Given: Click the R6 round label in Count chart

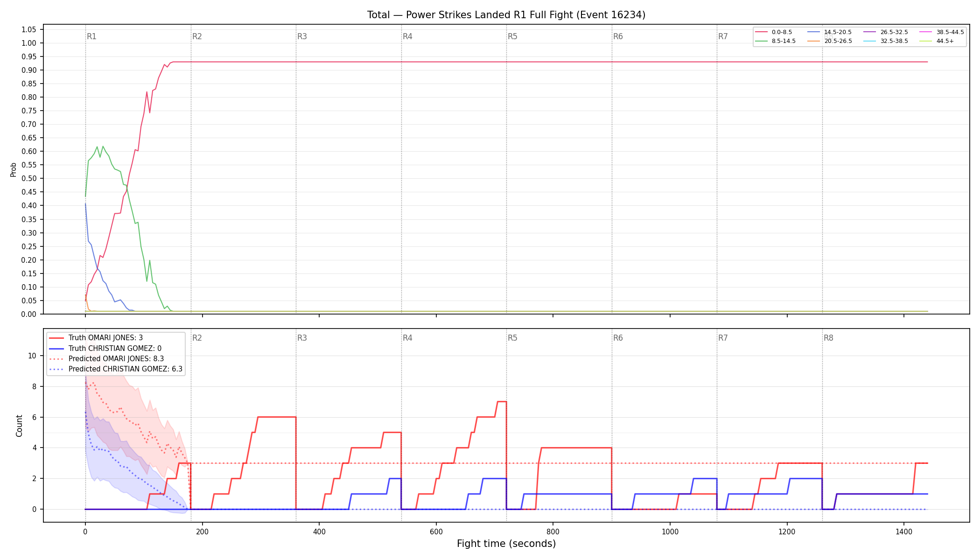Looking at the screenshot, I should (x=618, y=338).
